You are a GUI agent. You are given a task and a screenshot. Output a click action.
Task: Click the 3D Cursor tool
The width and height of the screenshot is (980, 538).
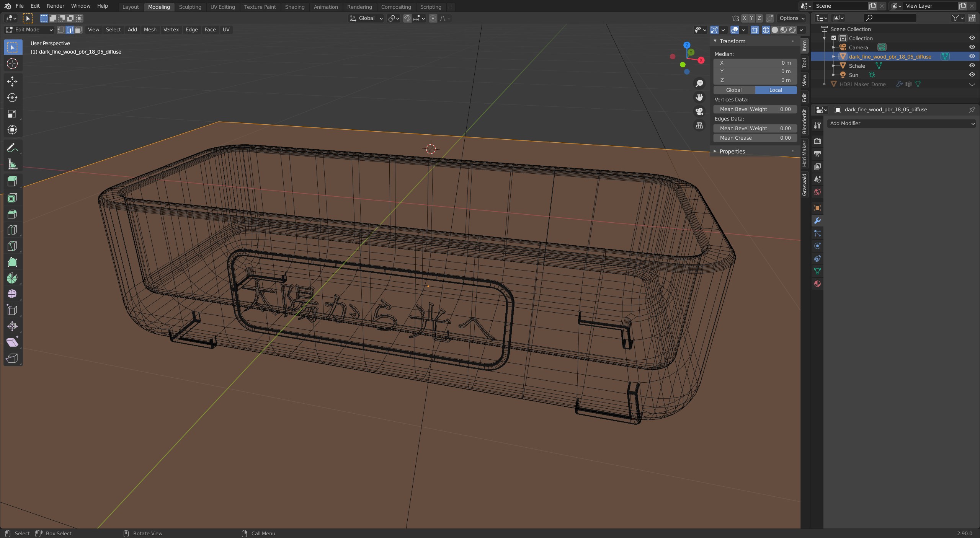pyautogui.click(x=12, y=64)
